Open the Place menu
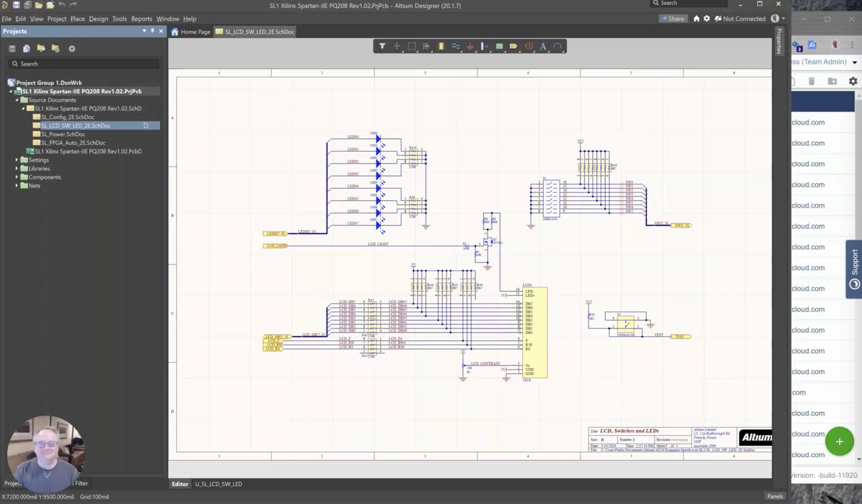Image resolution: width=862 pixels, height=504 pixels. pos(77,19)
